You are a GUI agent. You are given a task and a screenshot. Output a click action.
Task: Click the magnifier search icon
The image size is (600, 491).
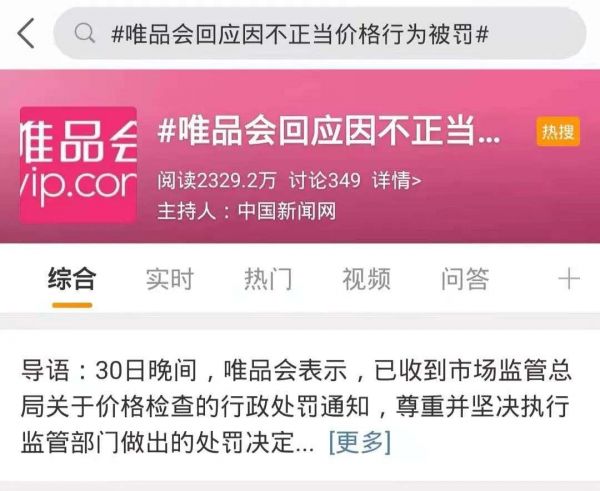click(x=85, y=33)
